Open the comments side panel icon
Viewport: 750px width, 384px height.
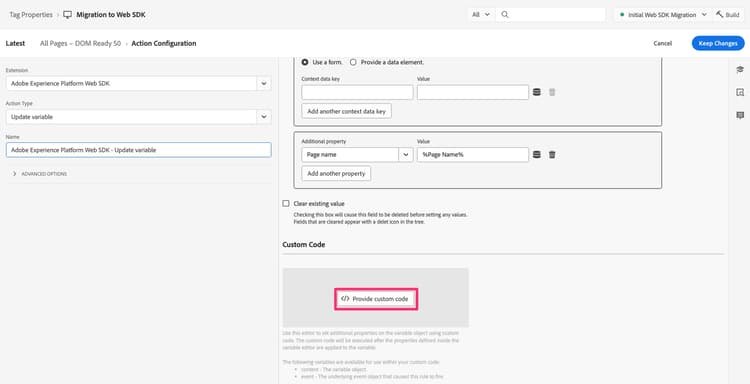click(x=740, y=115)
